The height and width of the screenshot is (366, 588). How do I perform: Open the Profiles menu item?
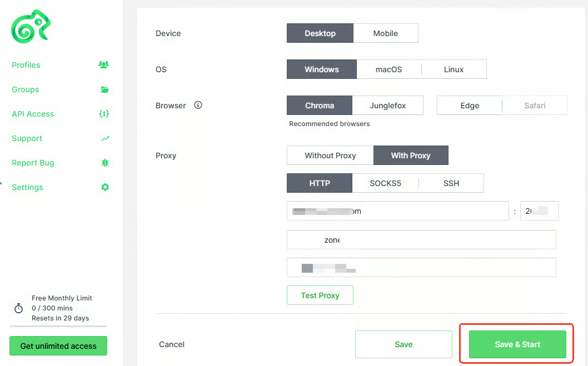click(x=26, y=65)
